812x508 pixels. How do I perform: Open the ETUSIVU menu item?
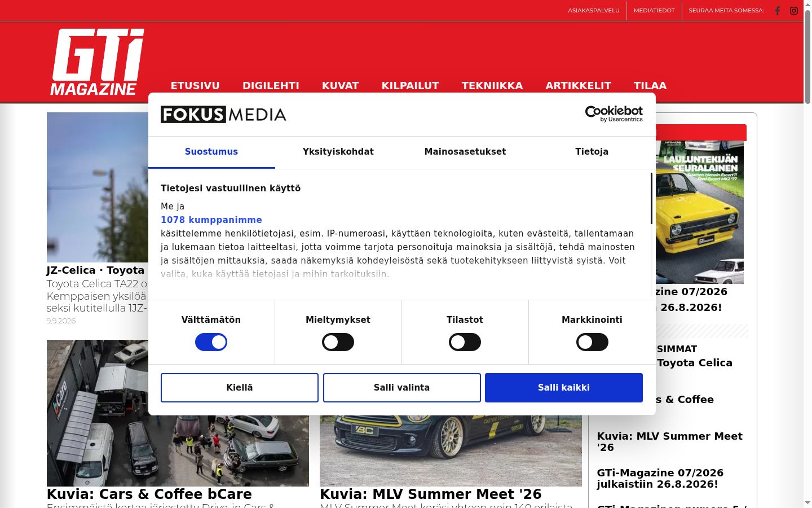pos(195,86)
